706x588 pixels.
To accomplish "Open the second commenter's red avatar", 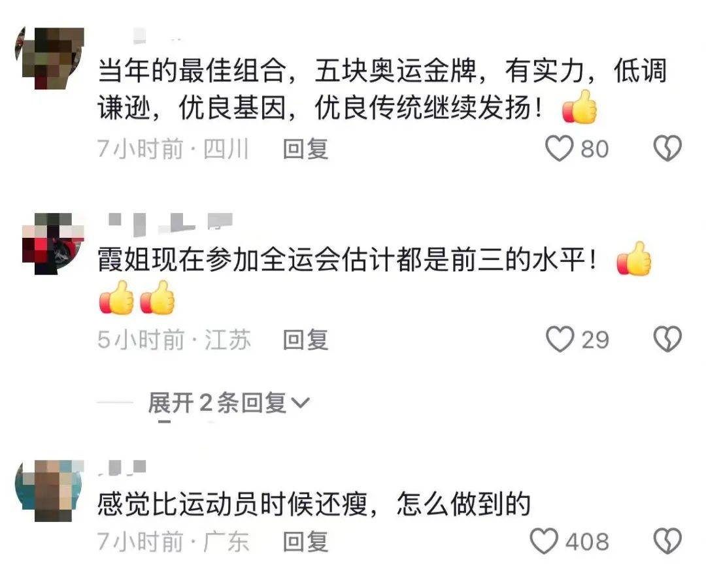I will (53, 244).
